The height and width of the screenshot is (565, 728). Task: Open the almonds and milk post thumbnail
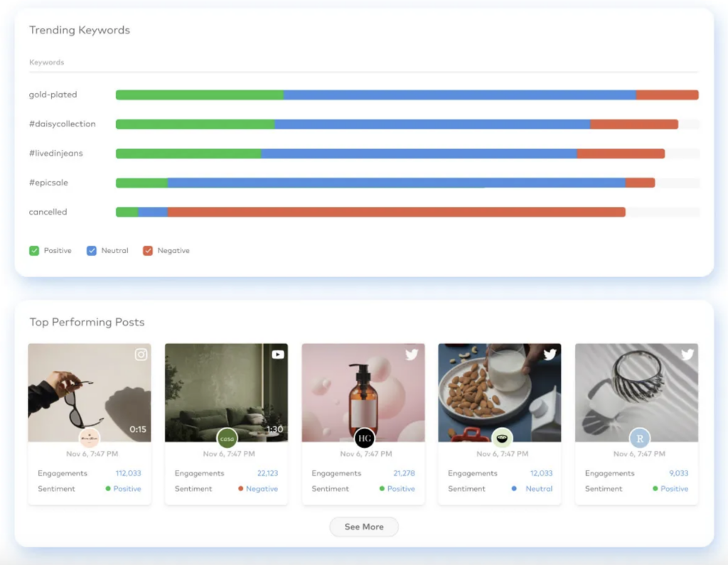500,393
